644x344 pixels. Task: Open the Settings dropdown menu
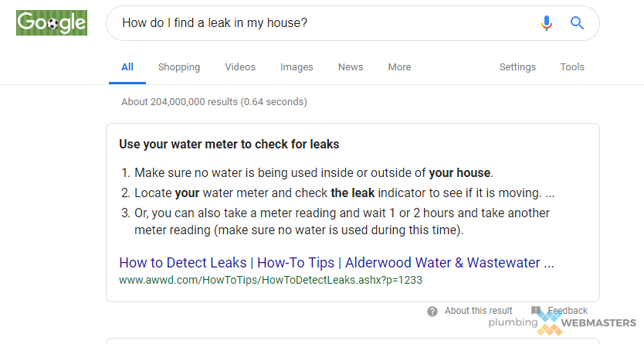(x=517, y=67)
